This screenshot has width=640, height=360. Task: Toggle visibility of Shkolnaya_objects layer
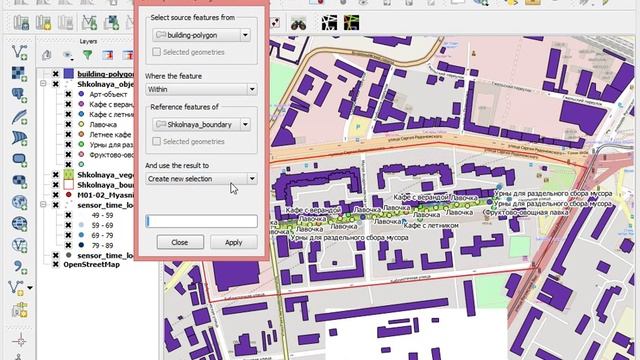(56, 84)
